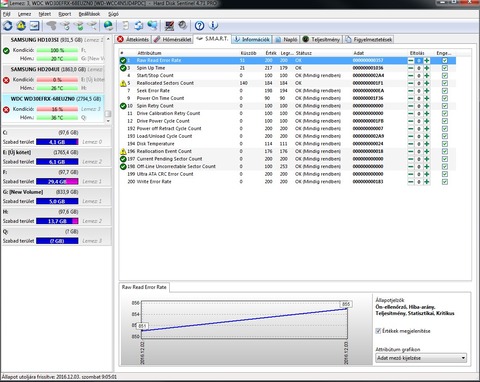This screenshot has height=382, width=480.
Task: Click the minus offset button for Spin Up Time
Action: [411, 68]
